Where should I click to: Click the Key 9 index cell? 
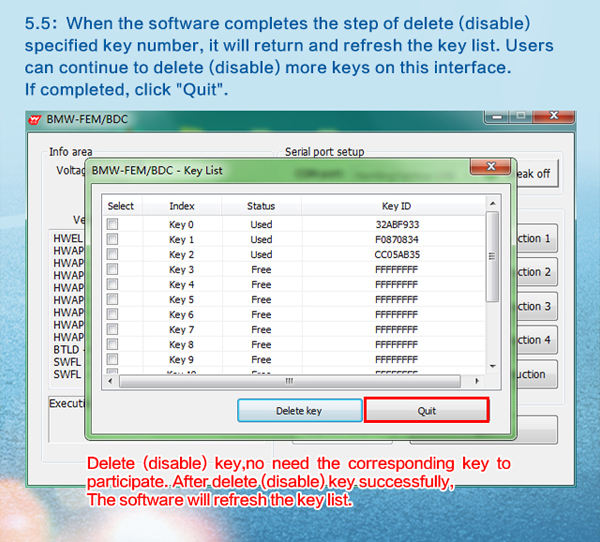(x=181, y=360)
